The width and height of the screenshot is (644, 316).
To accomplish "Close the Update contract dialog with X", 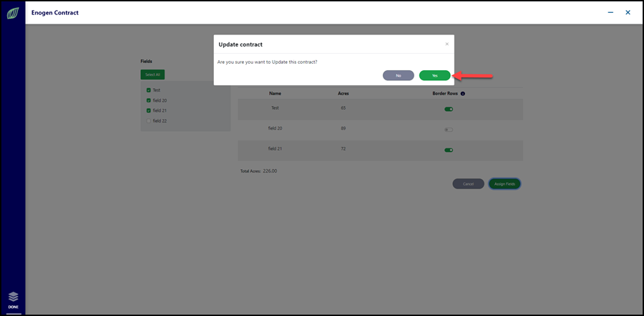I will tap(447, 44).
